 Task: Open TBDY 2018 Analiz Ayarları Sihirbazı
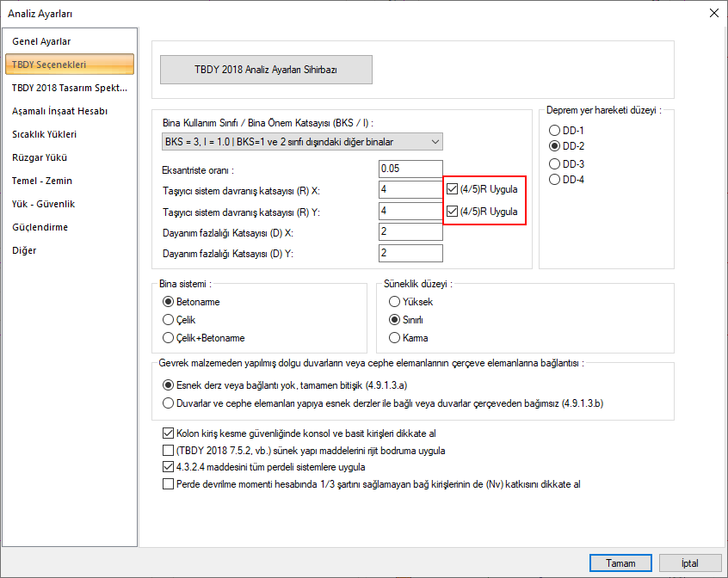(266, 70)
